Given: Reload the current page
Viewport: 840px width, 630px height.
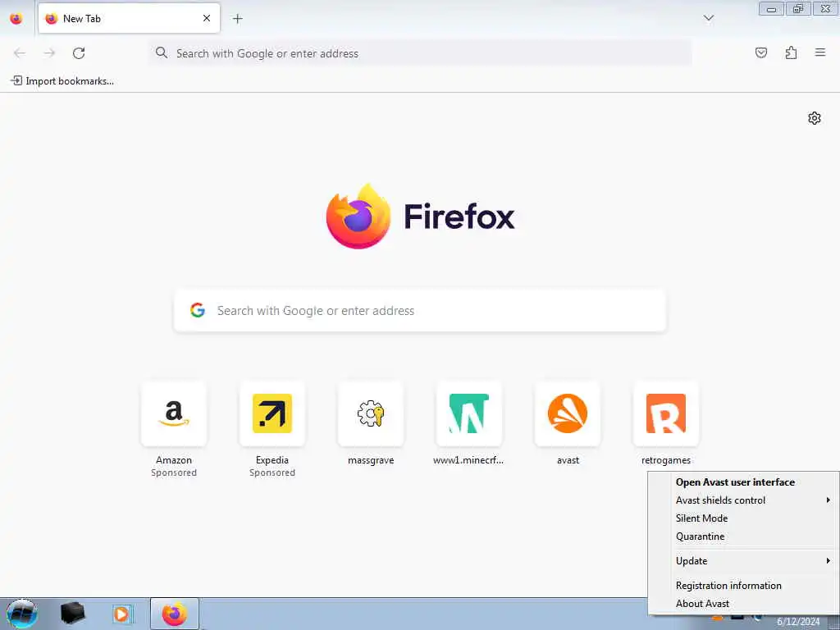Looking at the screenshot, I should click(79, 53).
